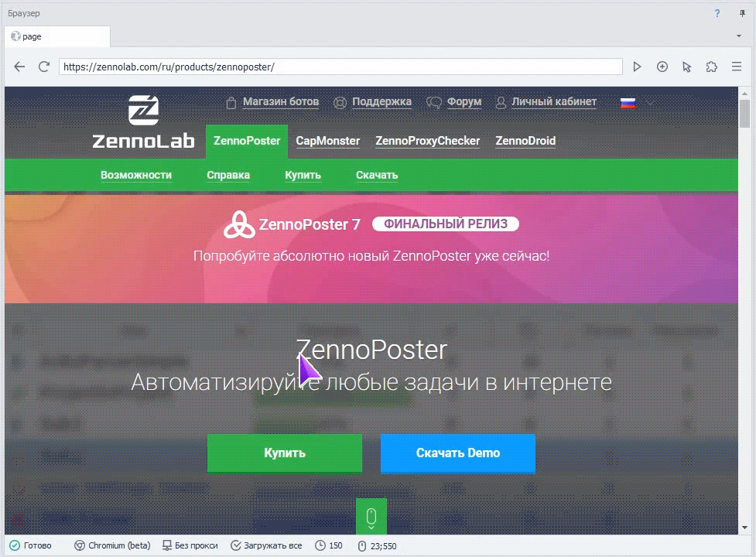The width and height of the screenshot is (756, 557).
Task: Open the Без прокси proxy setting
Action: tap(190, 545)
